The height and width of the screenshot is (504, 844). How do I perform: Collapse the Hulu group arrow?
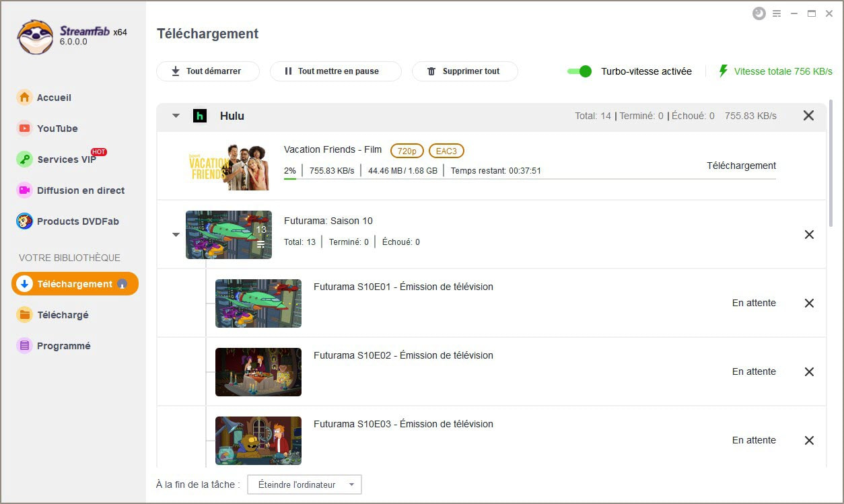coord(176,116)
